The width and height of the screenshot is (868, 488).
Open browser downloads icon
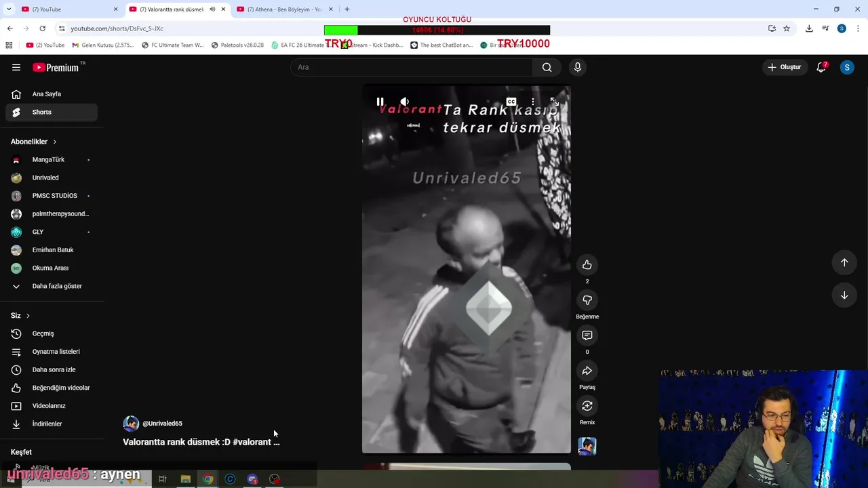tap(809, 28)
